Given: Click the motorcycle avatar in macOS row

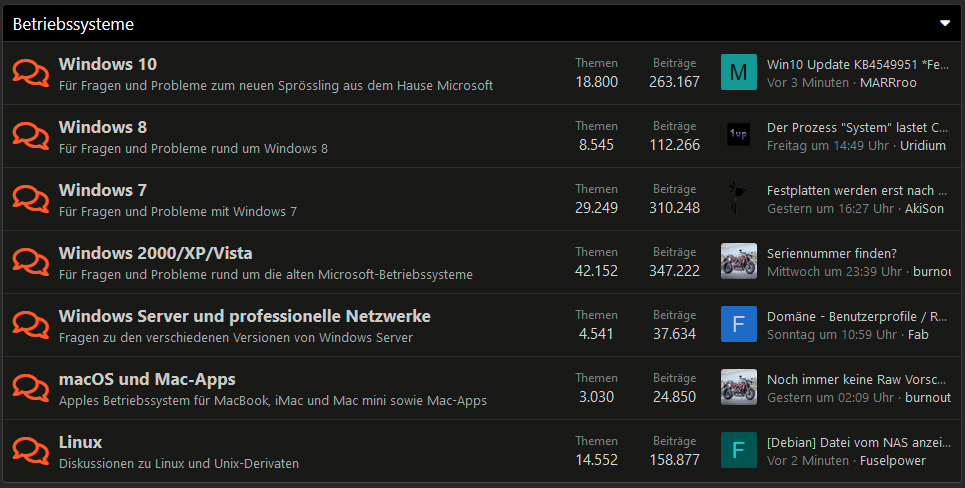Looking at the screenshot, I should pos(739,387).
